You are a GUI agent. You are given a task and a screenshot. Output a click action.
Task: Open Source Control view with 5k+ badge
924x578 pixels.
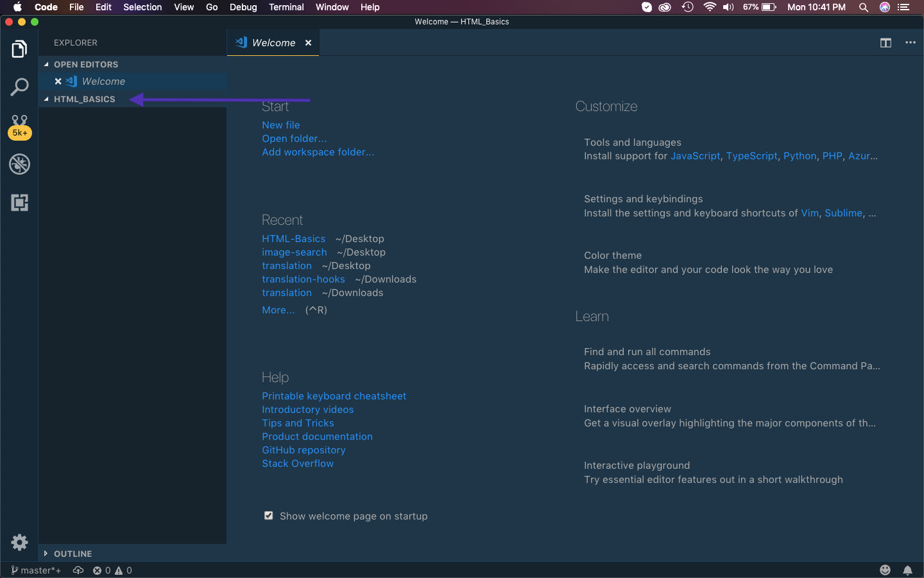click(19, 127)
